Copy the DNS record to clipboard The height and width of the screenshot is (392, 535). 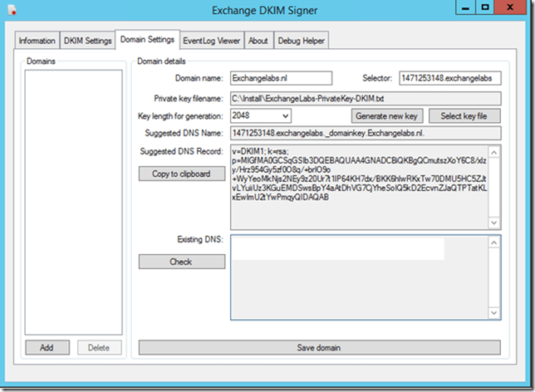coord(181,174)
